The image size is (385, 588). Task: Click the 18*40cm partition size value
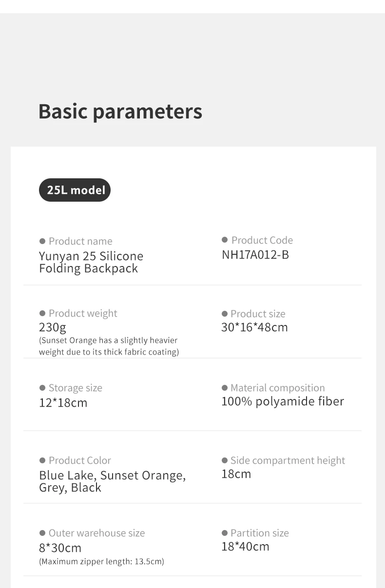(x=245, y=547)
